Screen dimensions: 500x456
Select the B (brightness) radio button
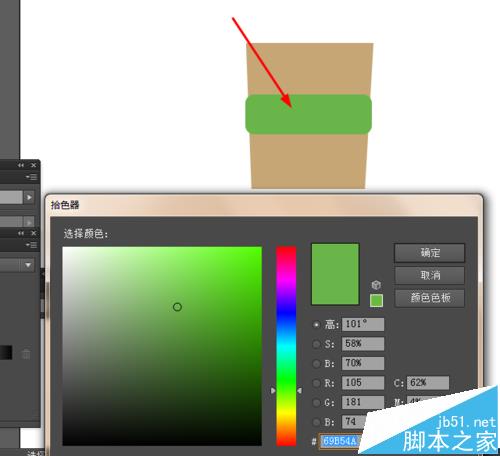(x=316, y=363)
